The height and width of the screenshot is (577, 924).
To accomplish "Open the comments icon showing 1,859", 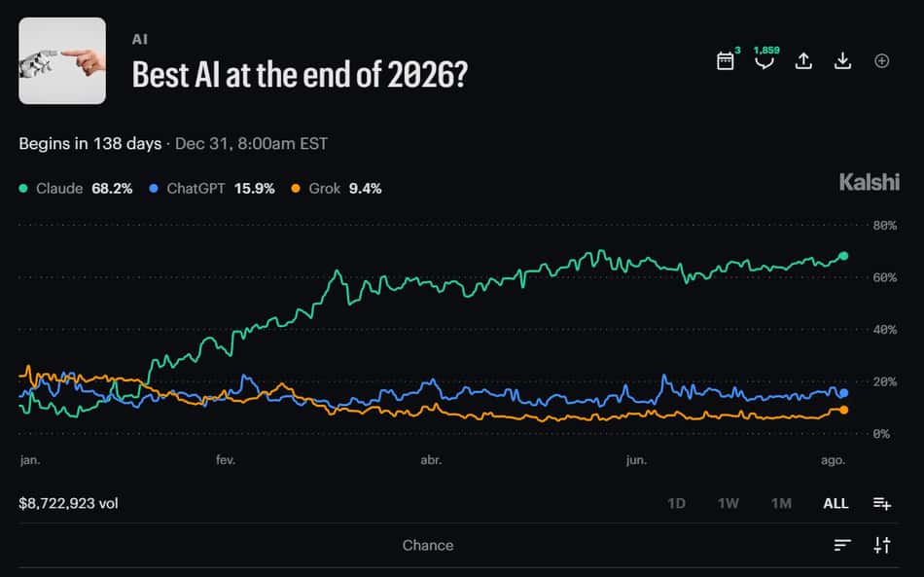I will (764, 60).
